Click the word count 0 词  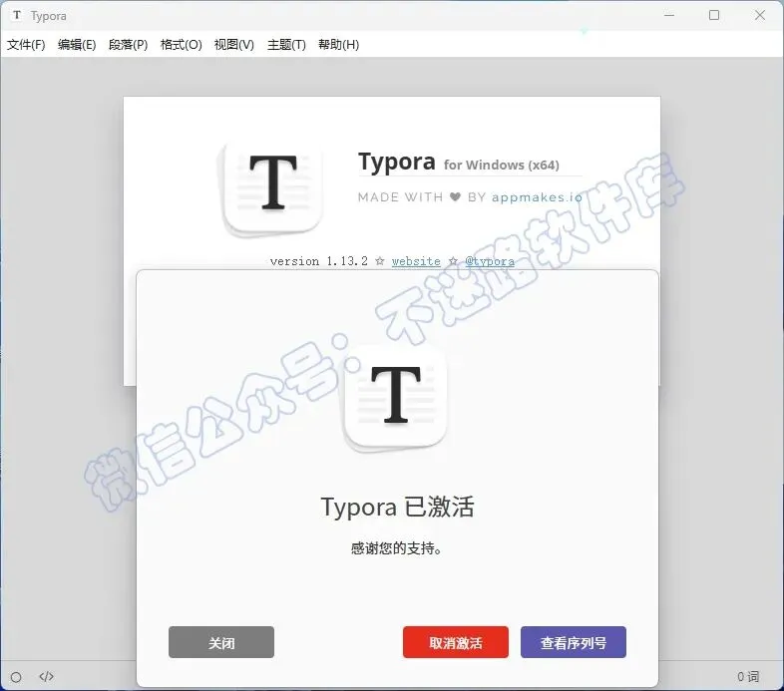[748, 676]
